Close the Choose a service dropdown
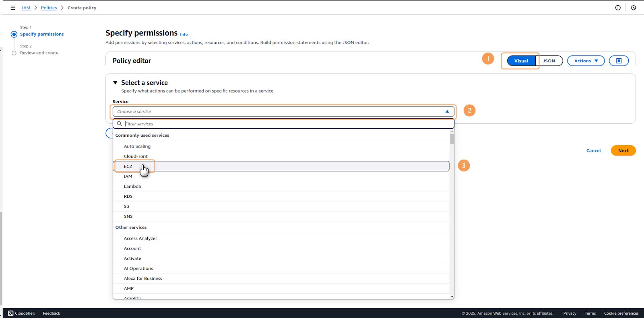 coord(447,112)
